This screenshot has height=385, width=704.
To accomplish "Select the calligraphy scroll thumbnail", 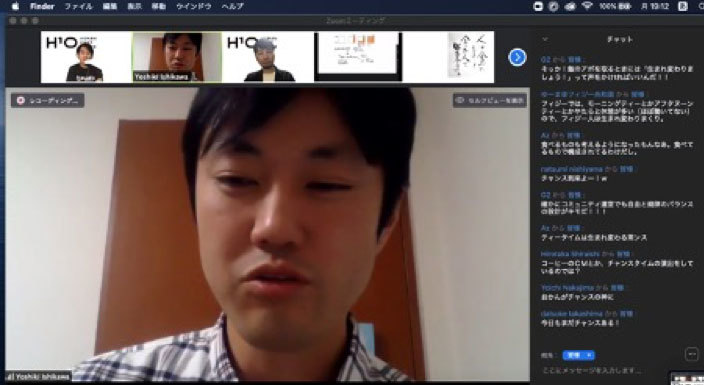I will tap(449, 57).
